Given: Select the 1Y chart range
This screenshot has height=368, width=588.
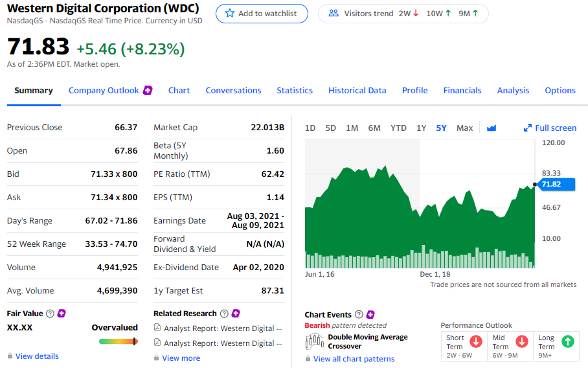Looking at the screenshot, I should [421, 128].
